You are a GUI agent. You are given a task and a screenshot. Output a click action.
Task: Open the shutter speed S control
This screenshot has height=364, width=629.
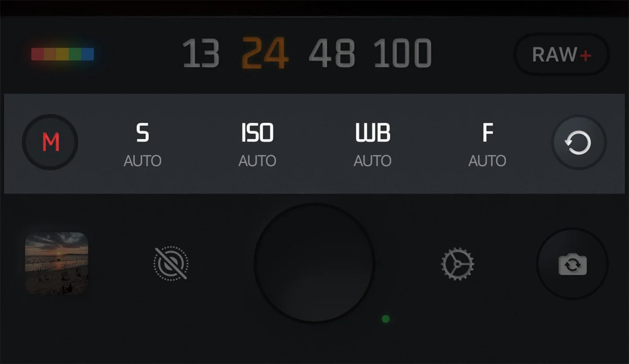click(142, 133)
